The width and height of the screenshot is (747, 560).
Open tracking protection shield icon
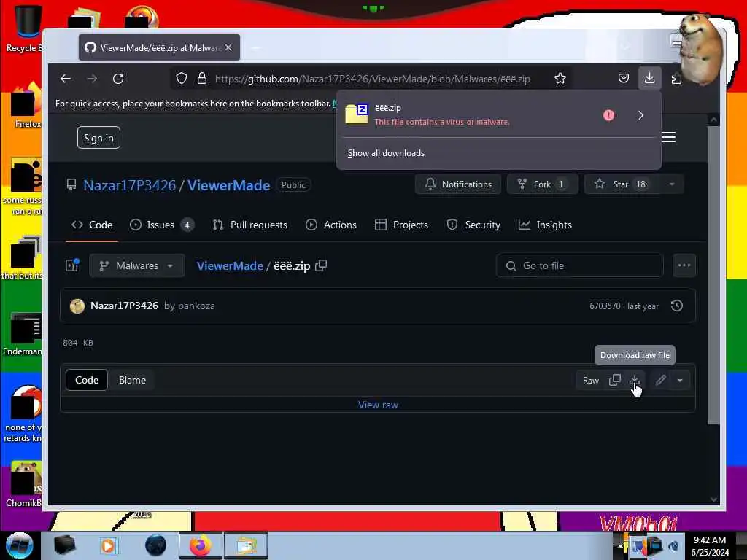(182, 79)
